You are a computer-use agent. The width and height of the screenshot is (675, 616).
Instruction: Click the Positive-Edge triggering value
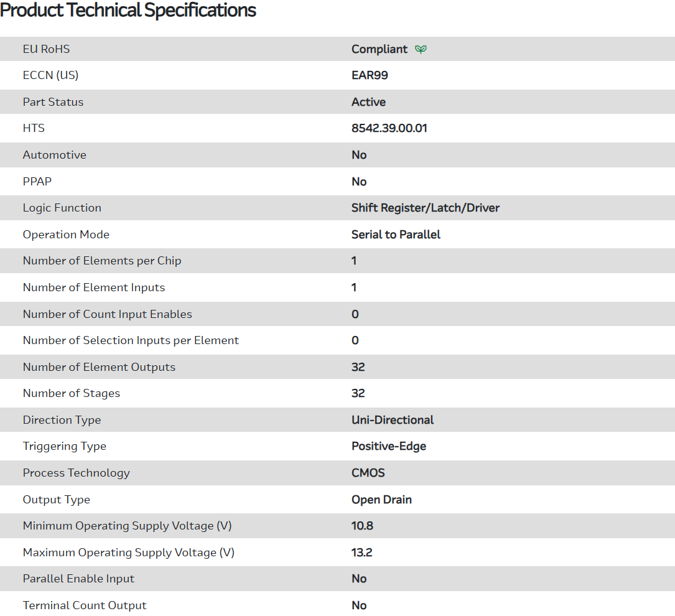[389, 446]
